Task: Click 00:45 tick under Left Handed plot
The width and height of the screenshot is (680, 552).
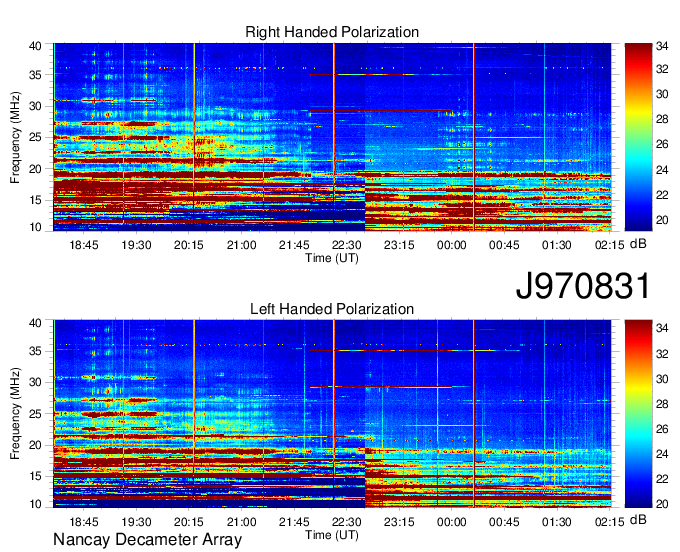Action: coord(504,523)
